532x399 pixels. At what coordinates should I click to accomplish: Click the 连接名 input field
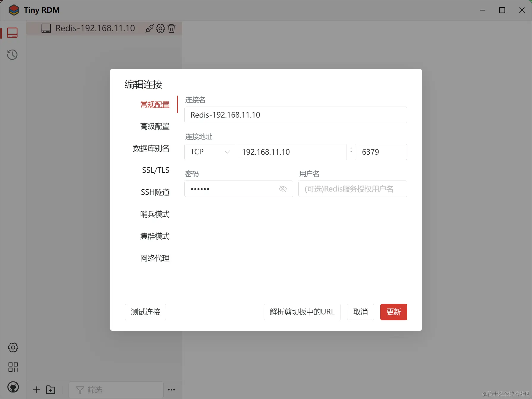(x=296, y=115)
